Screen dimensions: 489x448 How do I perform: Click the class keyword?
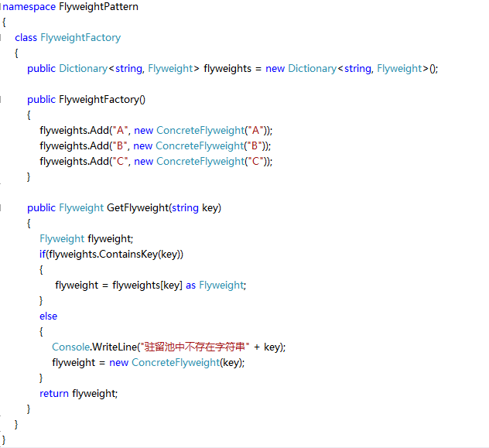(x=26, y=38)
